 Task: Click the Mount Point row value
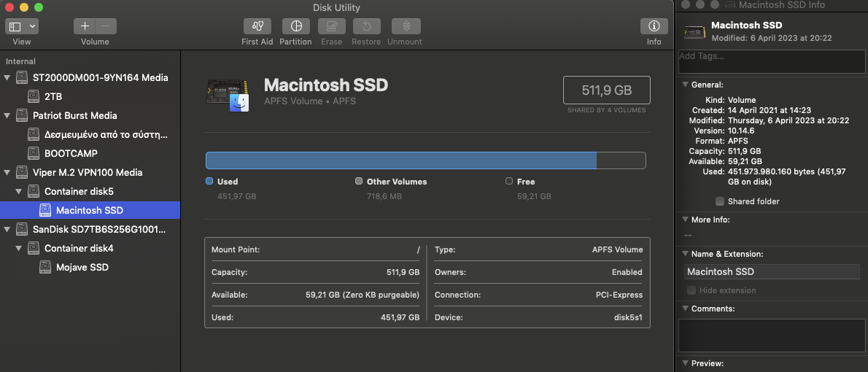pos(418,249)
